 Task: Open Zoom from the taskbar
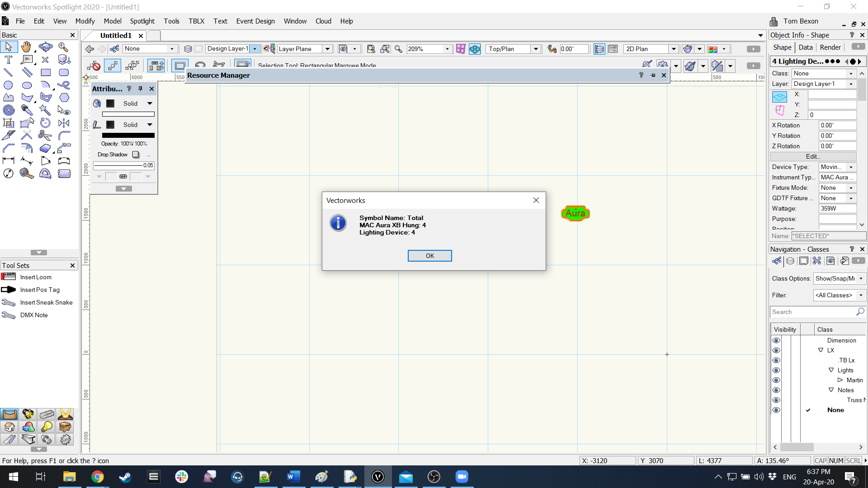pyautogui.click(x=462, y=477)
